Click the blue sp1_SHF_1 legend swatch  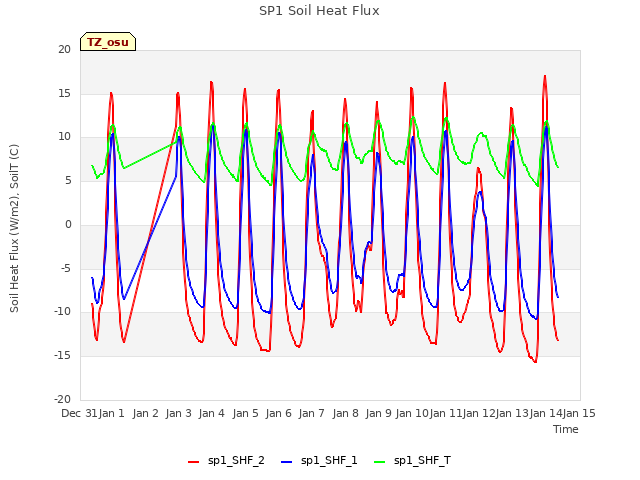pyautogui.click(x=287, y=462)
